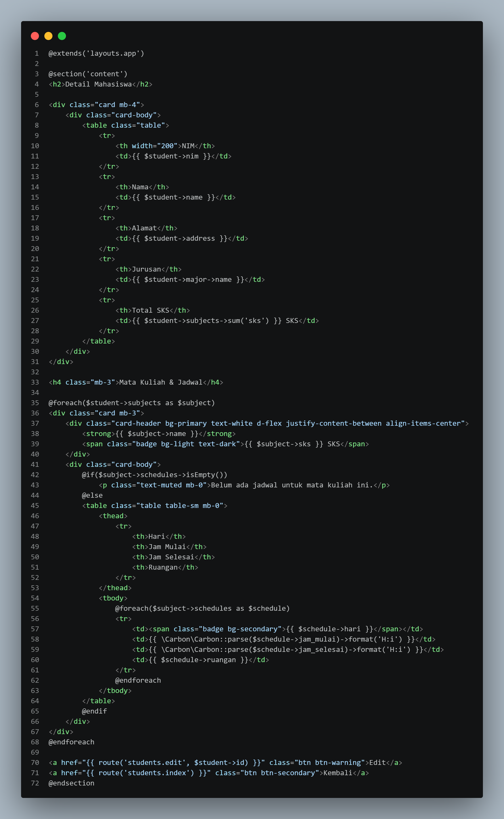Image resolution: width=504 pixels, height=819 pixels.
Task: Click the @foreach($student->subjects as $subject) line
Action: click(132, 403)
